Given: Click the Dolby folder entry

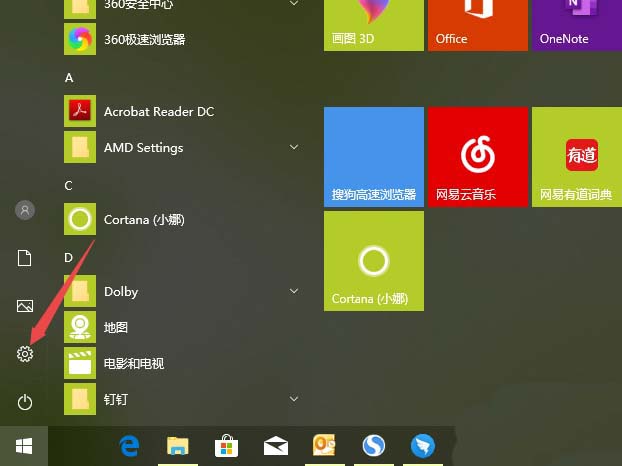Looking at the screenshot, I should 181,291.
